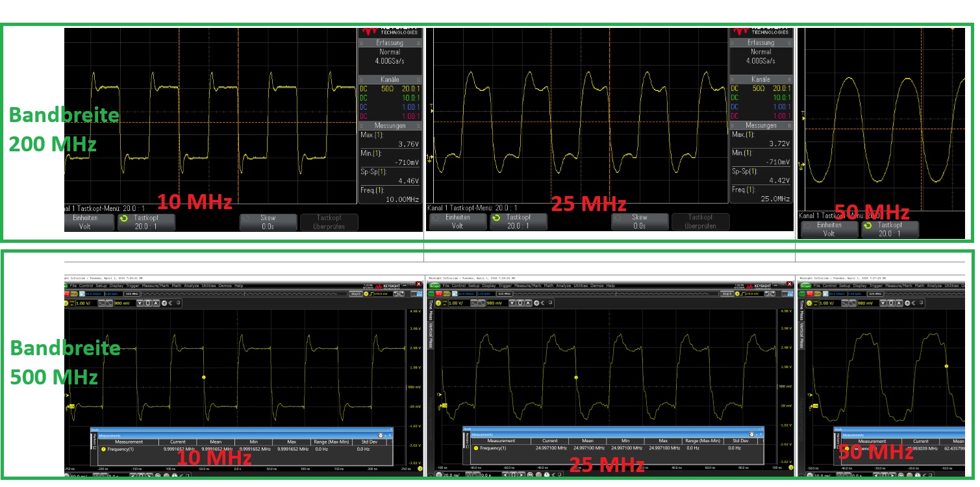Click zero offset button in 10 MHz window
This screenshot has width=980, height=487.
[147, 303]
